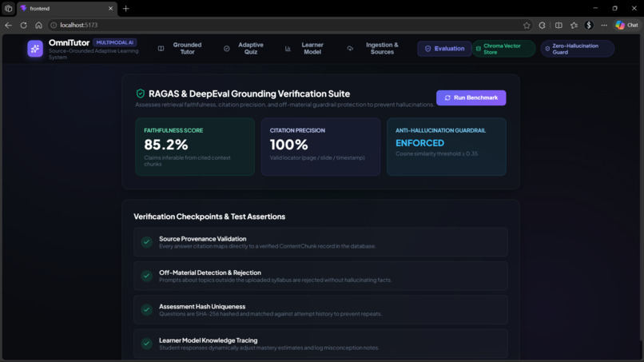Click the dollar sign icon in the toolbar
Screen dimensions: 644x362
589,25
